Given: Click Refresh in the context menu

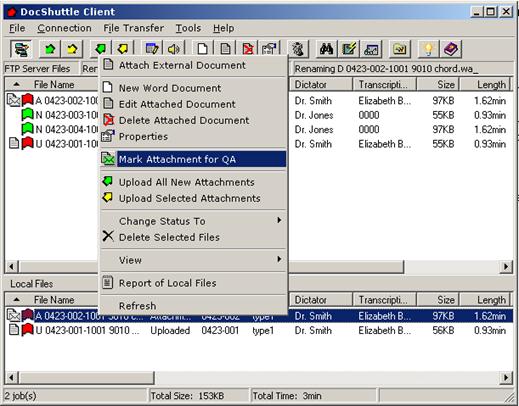Looking at the screenshot, I should pos(193,306).
